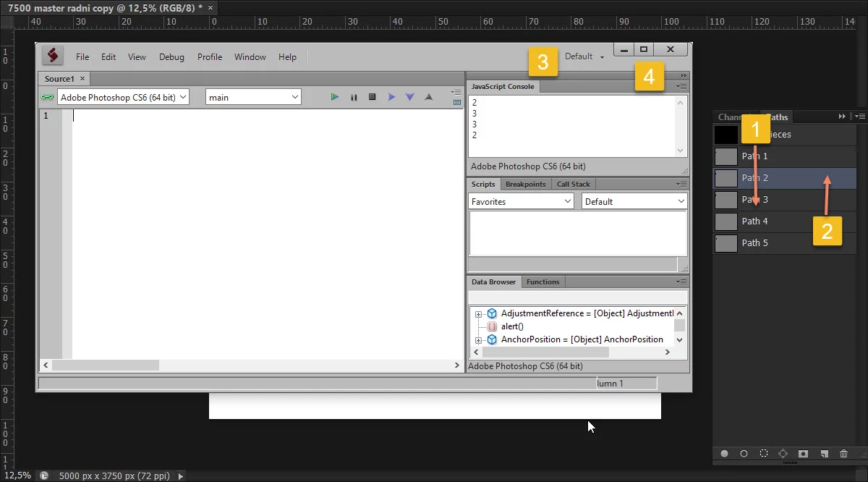Run the script with the green play button

334,97
